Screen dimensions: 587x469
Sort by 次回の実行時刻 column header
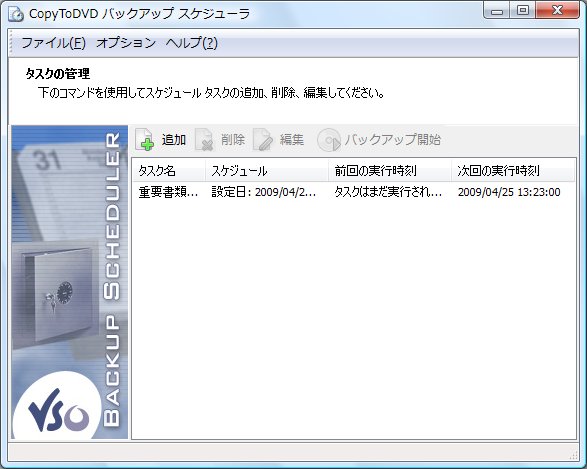coord(513,171)
